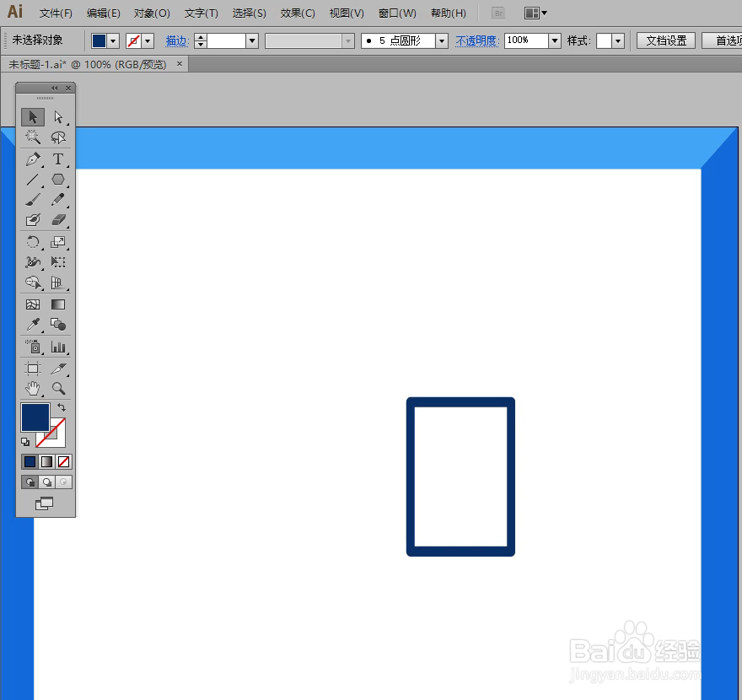
Task: Select the Free Transform tool
Action: tap(58, 262)
